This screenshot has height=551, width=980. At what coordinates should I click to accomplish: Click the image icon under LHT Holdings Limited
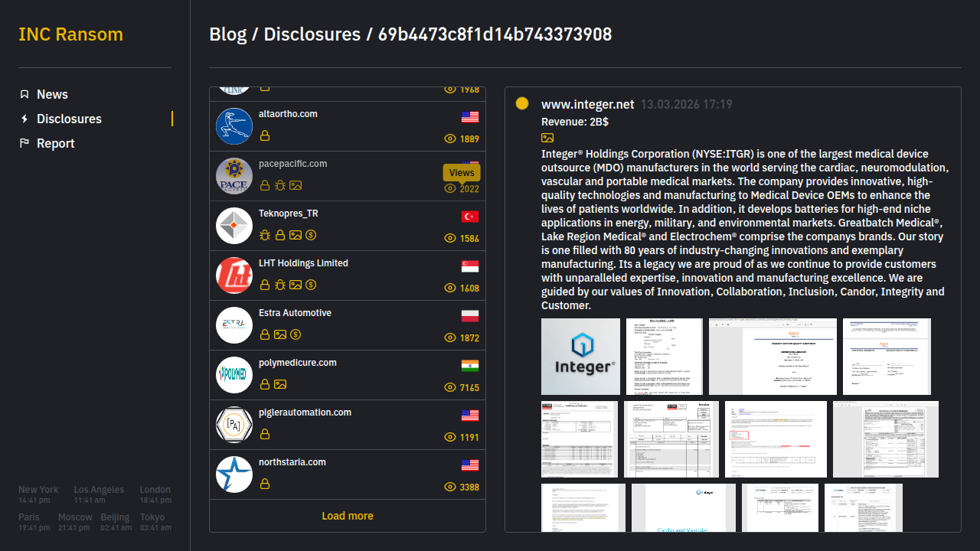tap(296, 285)
